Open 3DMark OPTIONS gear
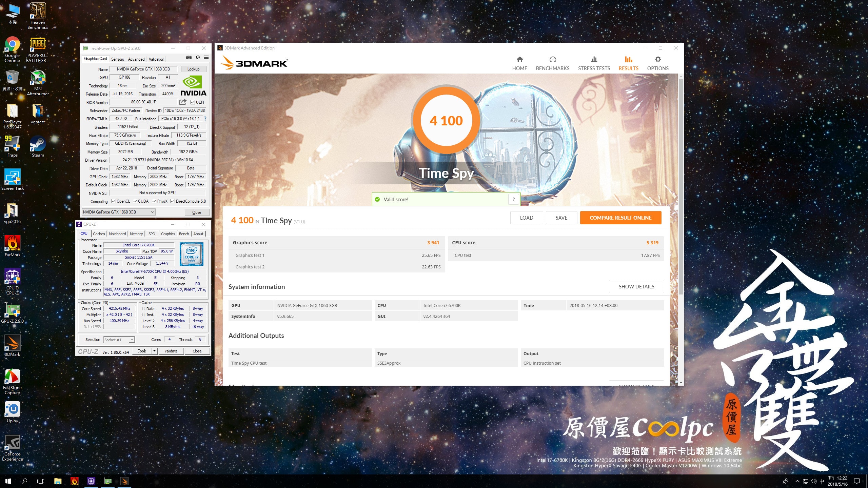This screenshot has width=868, height=488. (657, 64)
